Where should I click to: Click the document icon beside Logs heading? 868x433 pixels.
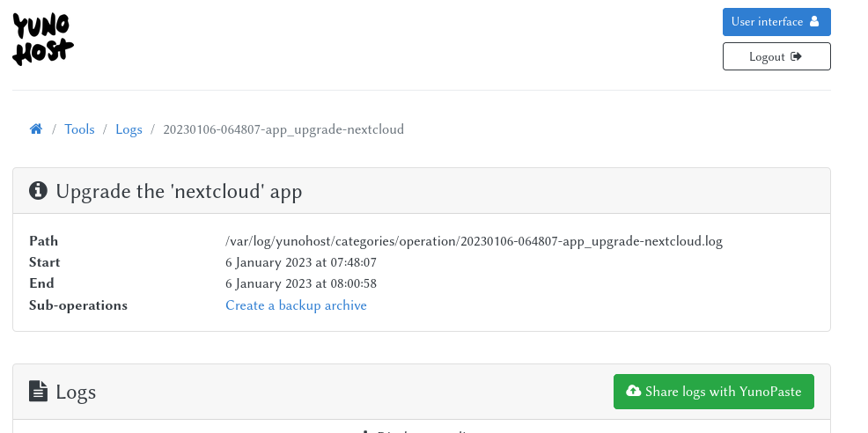pyautogui.click(x=38, y=391)
